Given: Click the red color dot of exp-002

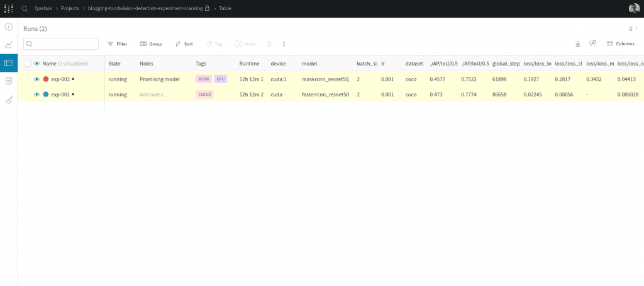Looking at the screenshot, I should click(46, 79).
